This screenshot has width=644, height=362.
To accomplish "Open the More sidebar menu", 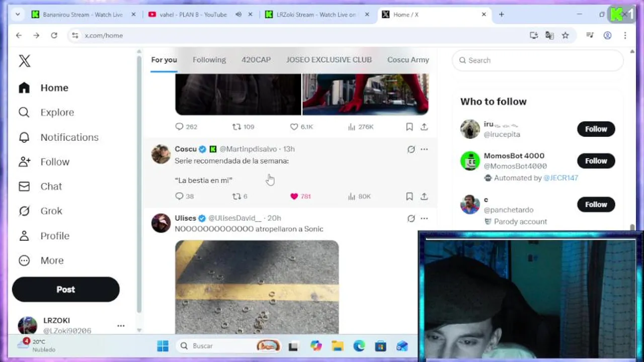I will [41, 260].
